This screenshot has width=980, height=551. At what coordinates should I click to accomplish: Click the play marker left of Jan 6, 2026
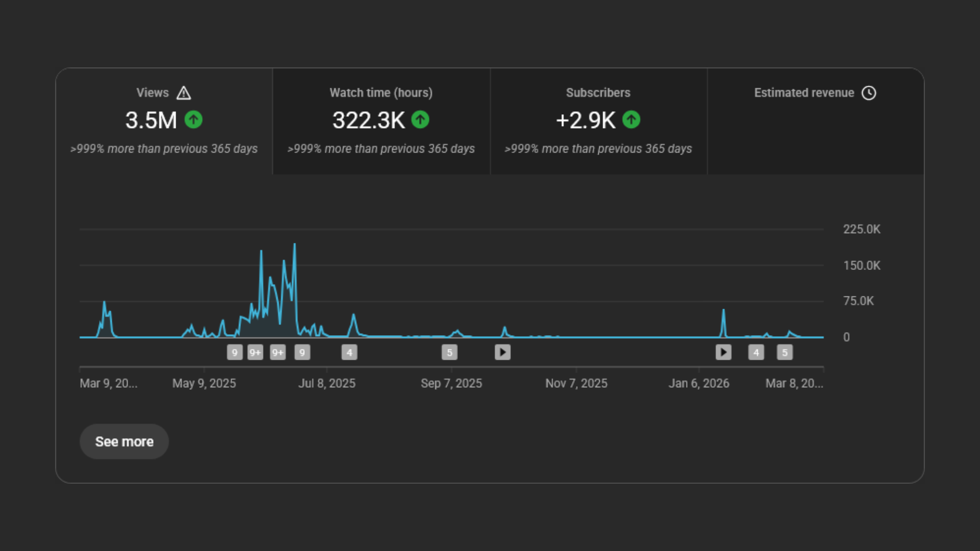723,352
